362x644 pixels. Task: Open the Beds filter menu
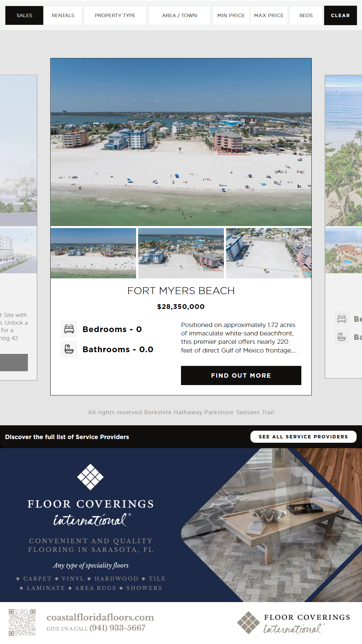click(x=306, y=15)
